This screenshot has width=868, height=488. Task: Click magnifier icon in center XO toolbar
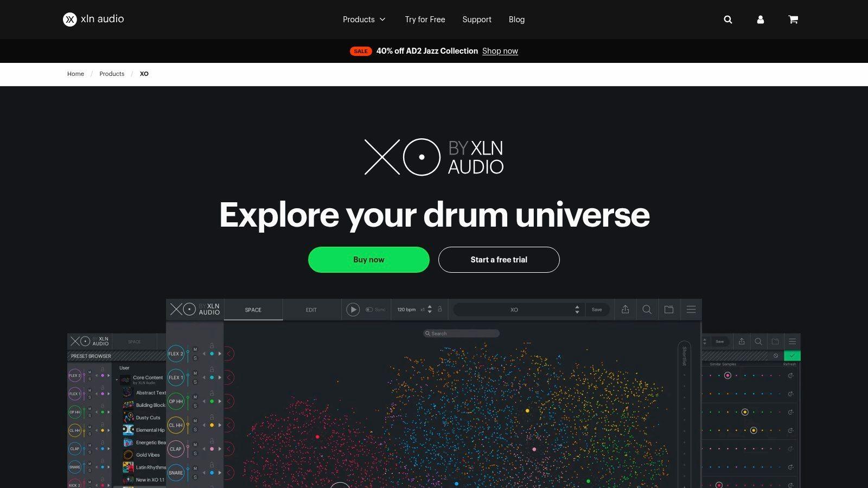point(647,309)
